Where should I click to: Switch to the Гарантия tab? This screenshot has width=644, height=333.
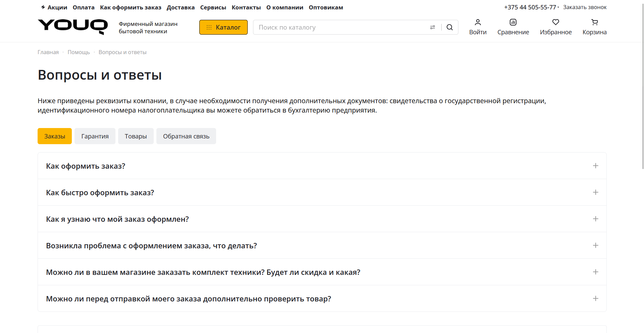[x=95, y=136]
